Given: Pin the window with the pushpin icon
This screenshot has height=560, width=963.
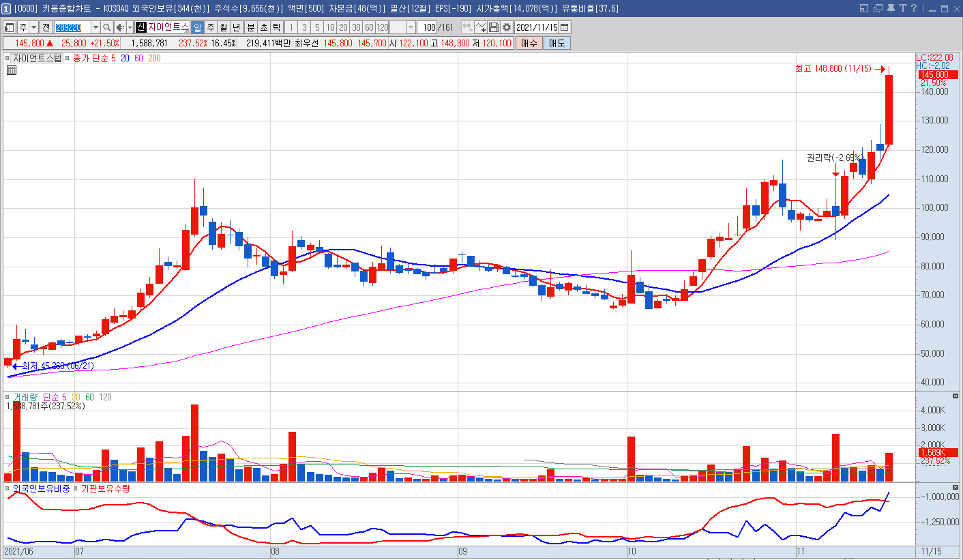Looking at the screenshot, I should tap(891, 8).
